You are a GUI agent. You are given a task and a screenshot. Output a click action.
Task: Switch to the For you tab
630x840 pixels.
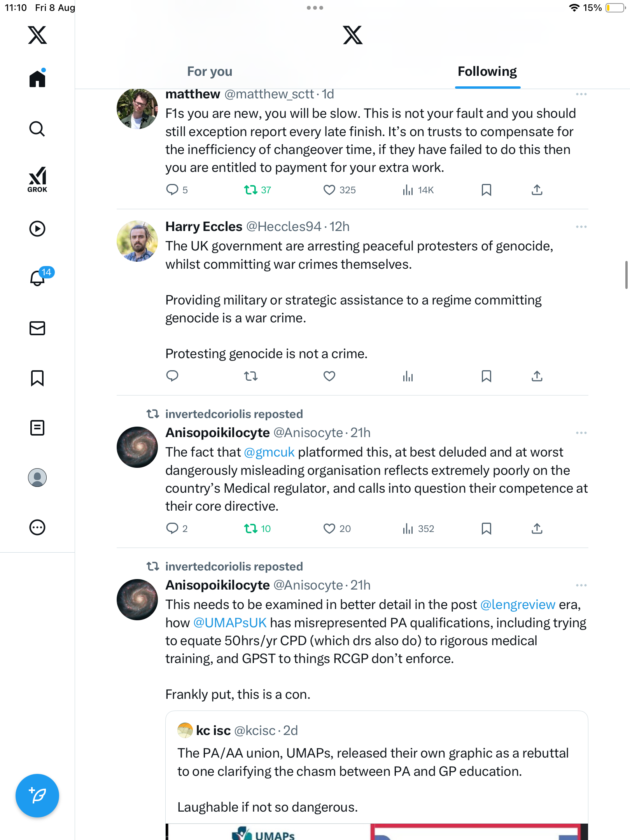[x=210, y=72]
